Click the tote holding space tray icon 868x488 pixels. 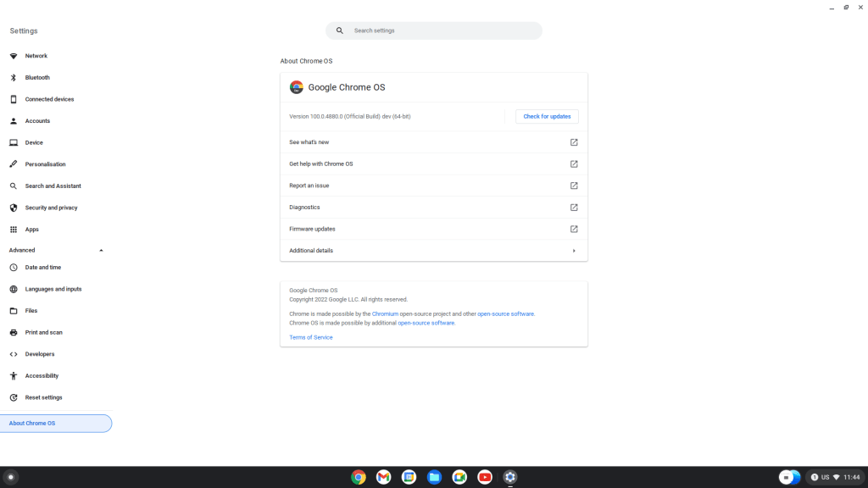(x=789, y=477)
